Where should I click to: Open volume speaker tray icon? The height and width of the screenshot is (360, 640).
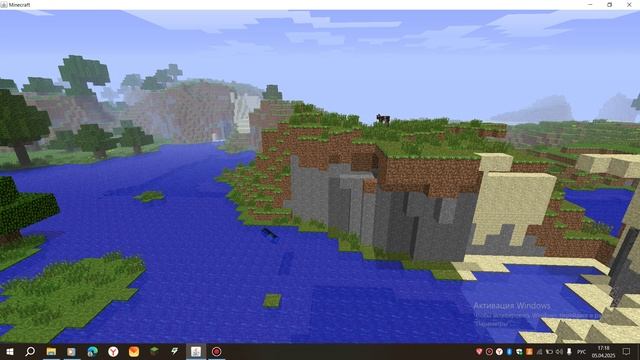559,351
